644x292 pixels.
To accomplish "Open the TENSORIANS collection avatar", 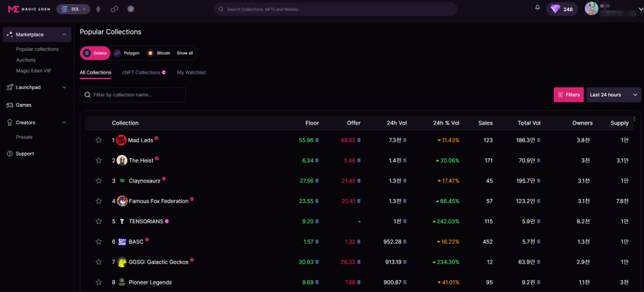I will pos(122,221).
